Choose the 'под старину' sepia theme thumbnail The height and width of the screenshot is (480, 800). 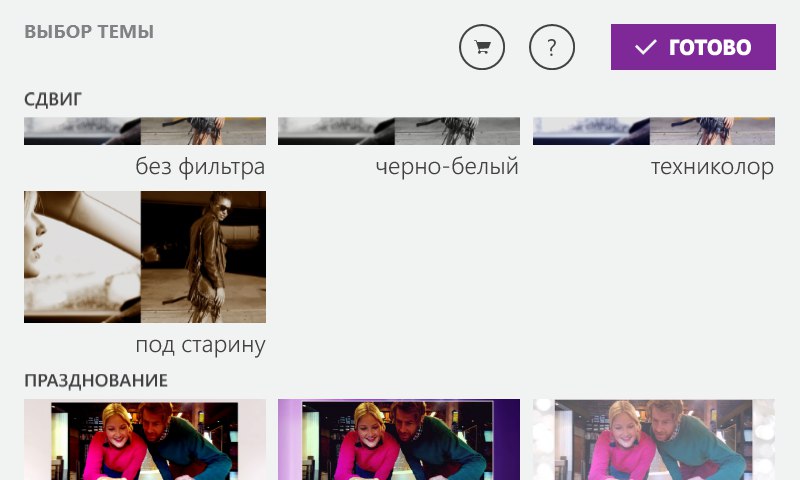coord(145,257)
